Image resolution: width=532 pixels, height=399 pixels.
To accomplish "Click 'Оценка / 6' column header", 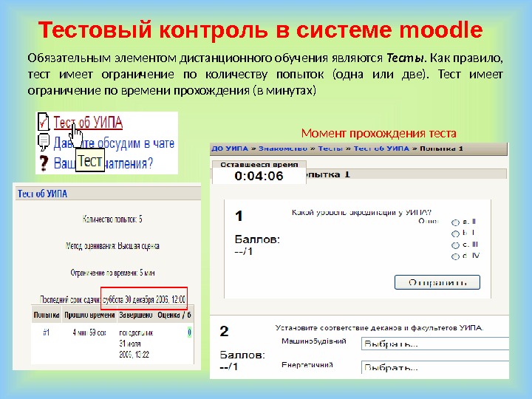I will 174,315.
